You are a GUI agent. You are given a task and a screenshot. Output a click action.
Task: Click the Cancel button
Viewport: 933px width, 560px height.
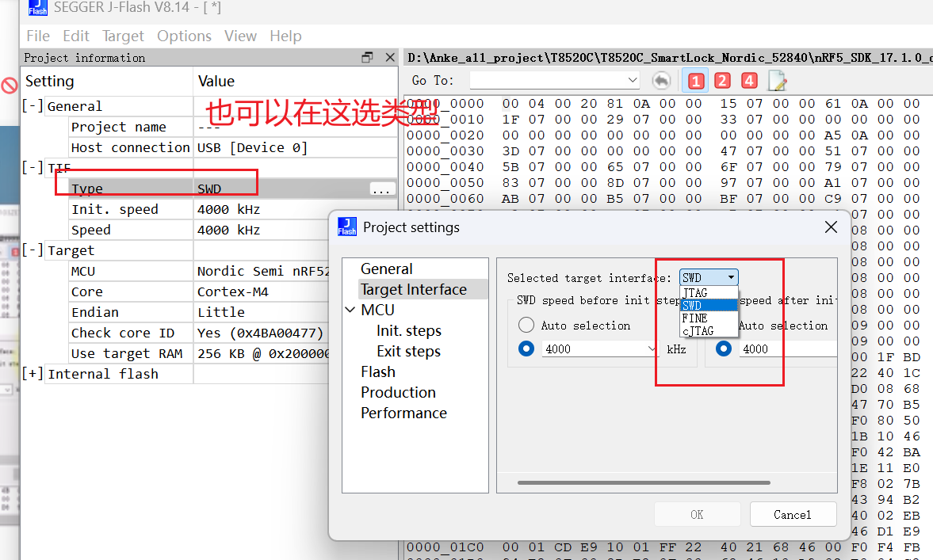point(793,514)
